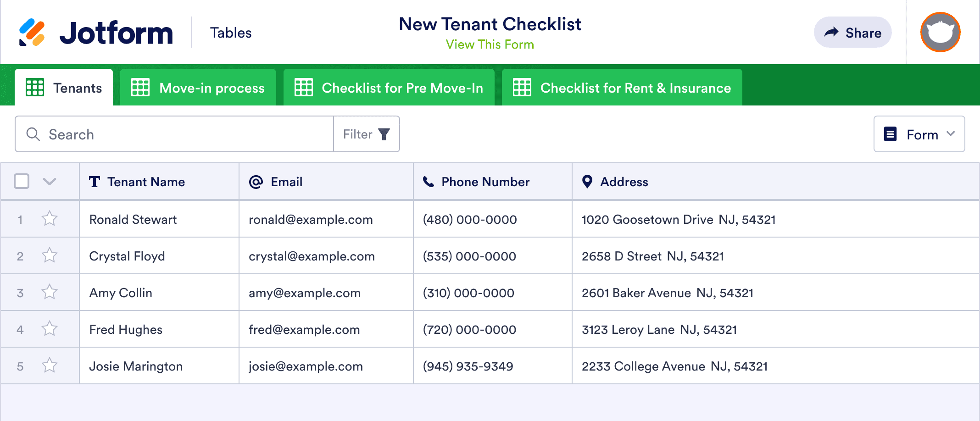Star the Ronald Stewart row
This screenshot has width=980, height=421.
[x=50, y=219]
